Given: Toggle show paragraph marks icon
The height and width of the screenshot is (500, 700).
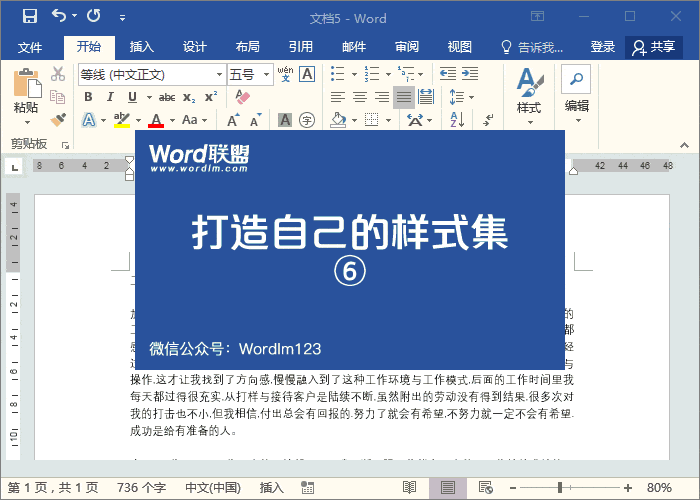Looking at the screenshot, I should pyautogui.click(x=488, y=120).
